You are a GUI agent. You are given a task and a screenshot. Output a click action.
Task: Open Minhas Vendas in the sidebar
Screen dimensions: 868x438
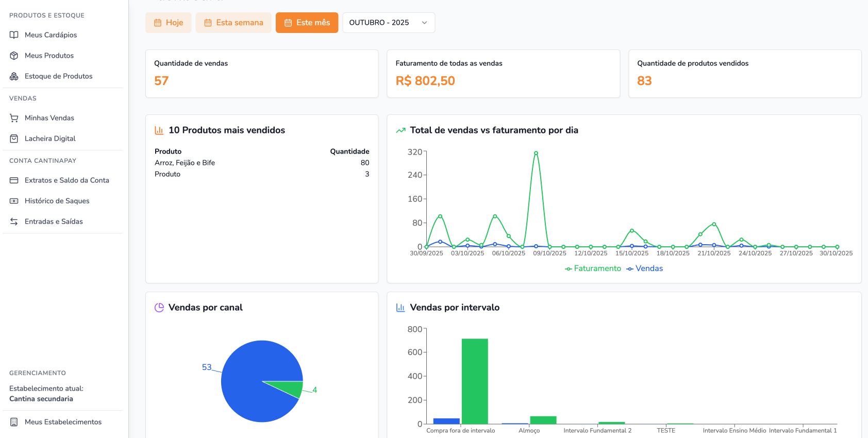pyautogui.click(x=49, y=118)
